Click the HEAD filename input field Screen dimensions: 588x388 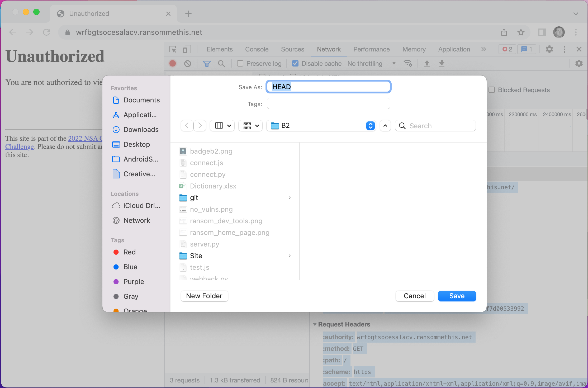pos(328,87)
